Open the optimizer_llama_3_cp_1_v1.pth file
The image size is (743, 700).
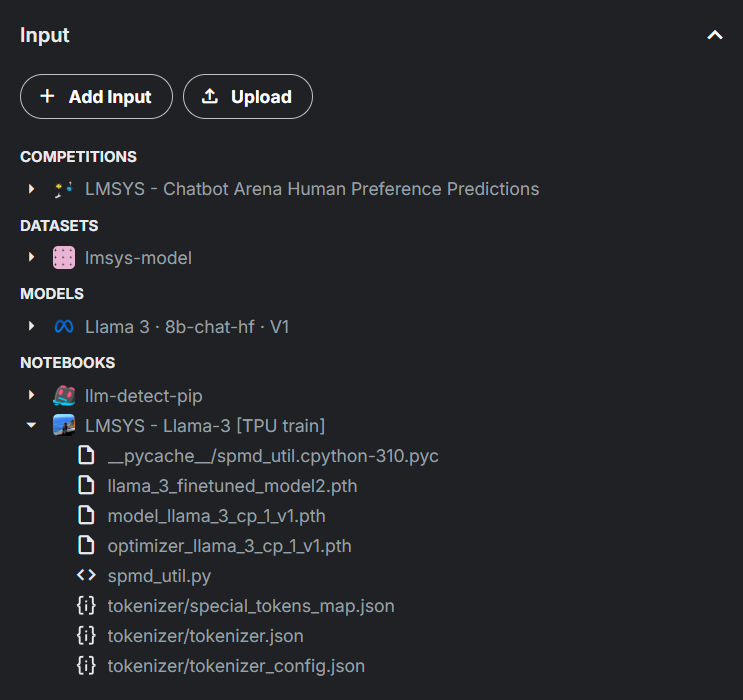[x=229, y=546]
